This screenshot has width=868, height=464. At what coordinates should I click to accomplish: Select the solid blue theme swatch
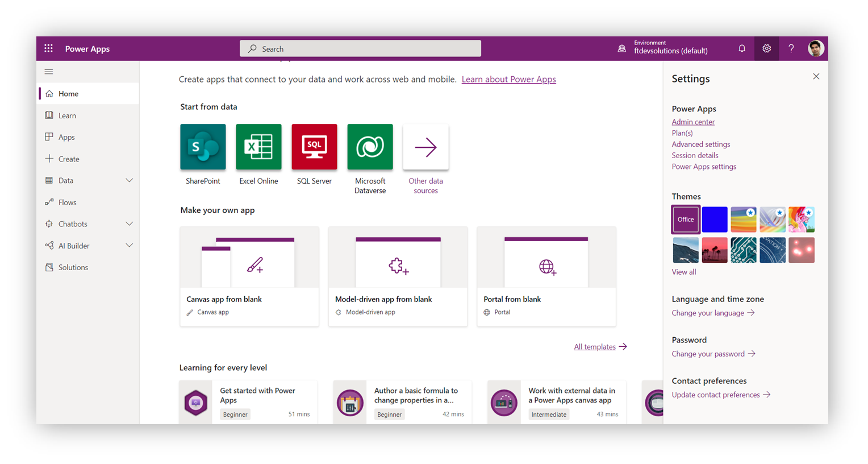(x=715, y=219)
